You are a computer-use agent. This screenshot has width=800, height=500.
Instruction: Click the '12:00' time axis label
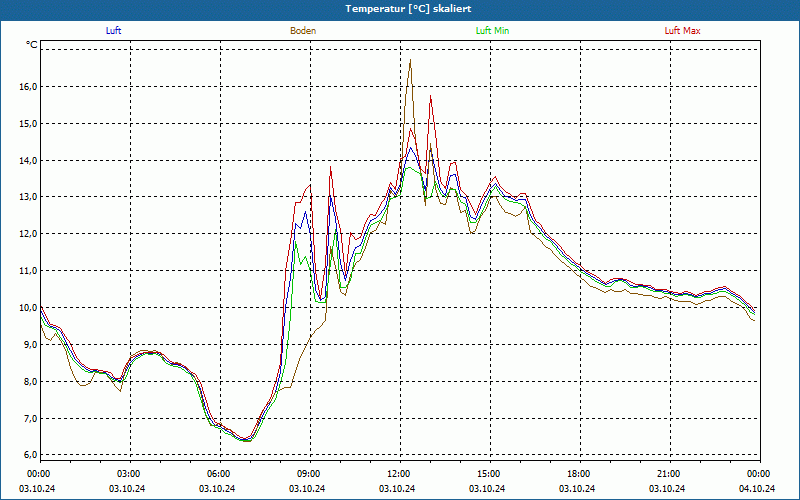[x=398, y=474]
